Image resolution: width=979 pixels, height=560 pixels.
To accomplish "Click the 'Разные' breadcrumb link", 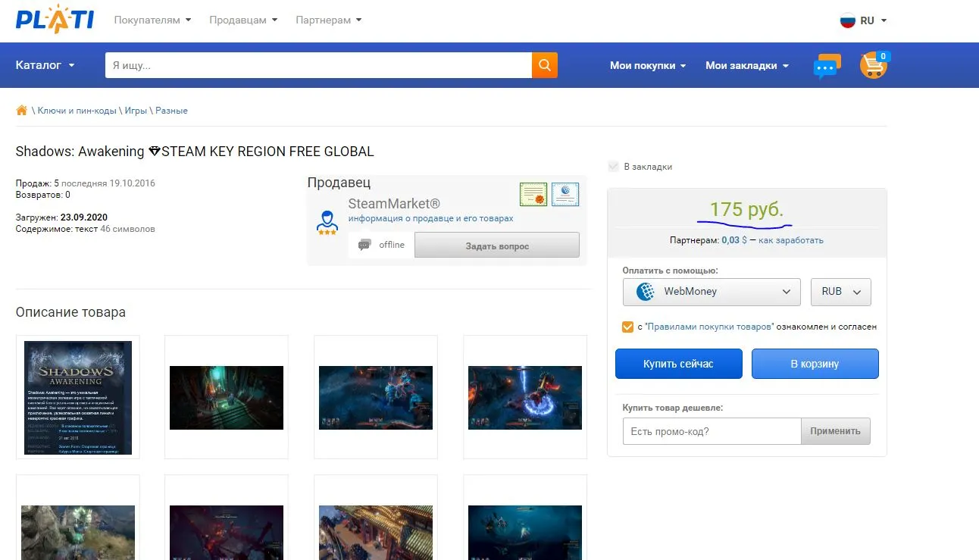I will 171,111.
